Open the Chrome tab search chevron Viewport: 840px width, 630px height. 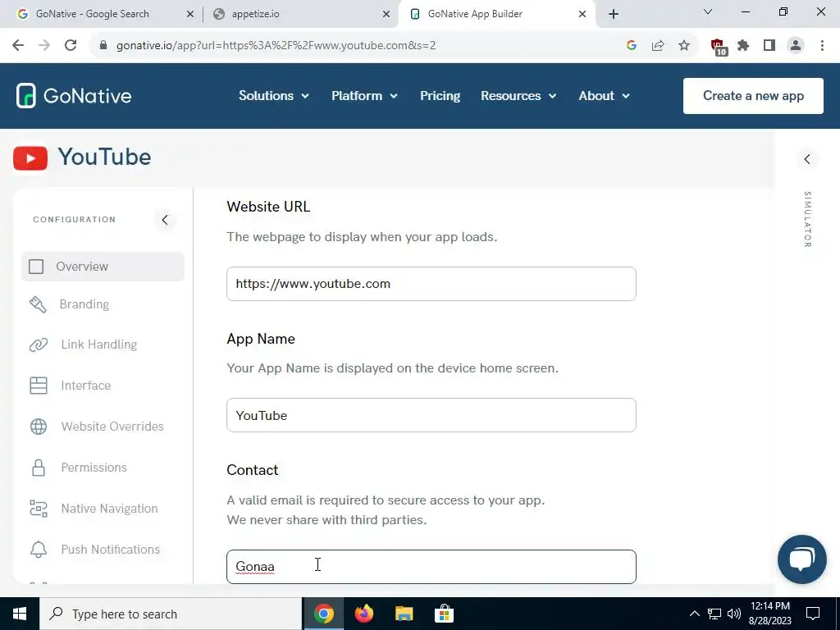point(708,11)
